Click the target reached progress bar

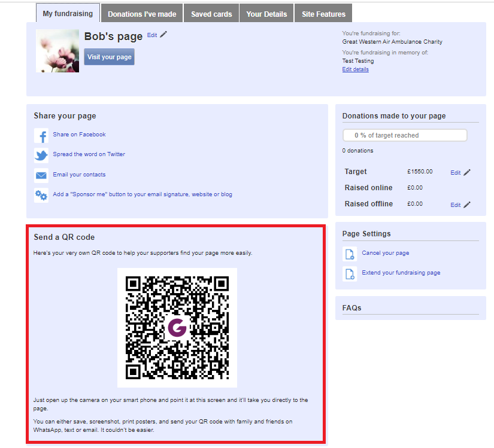(x=405, y=135)
